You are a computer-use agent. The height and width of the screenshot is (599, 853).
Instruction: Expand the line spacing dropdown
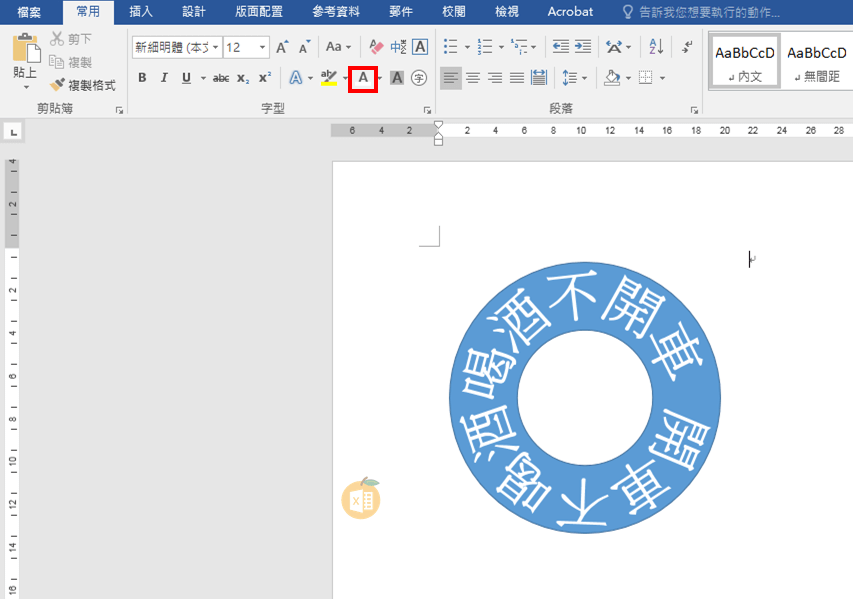(584, 78)
